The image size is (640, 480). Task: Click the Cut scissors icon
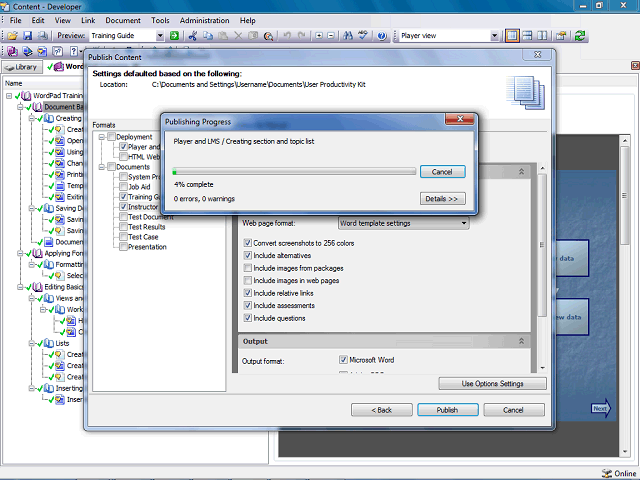click(x=193, y=36)
